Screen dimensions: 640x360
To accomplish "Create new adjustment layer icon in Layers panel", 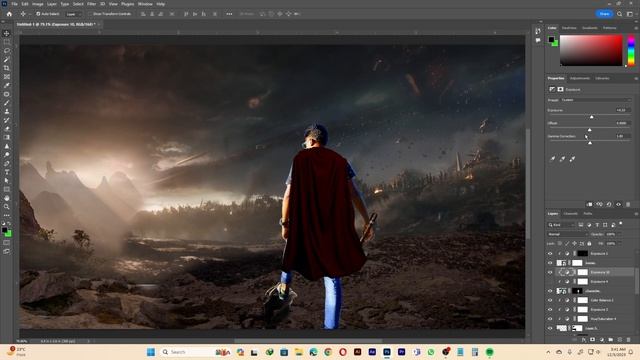I will pyautogui.click(x=602, y=340).
